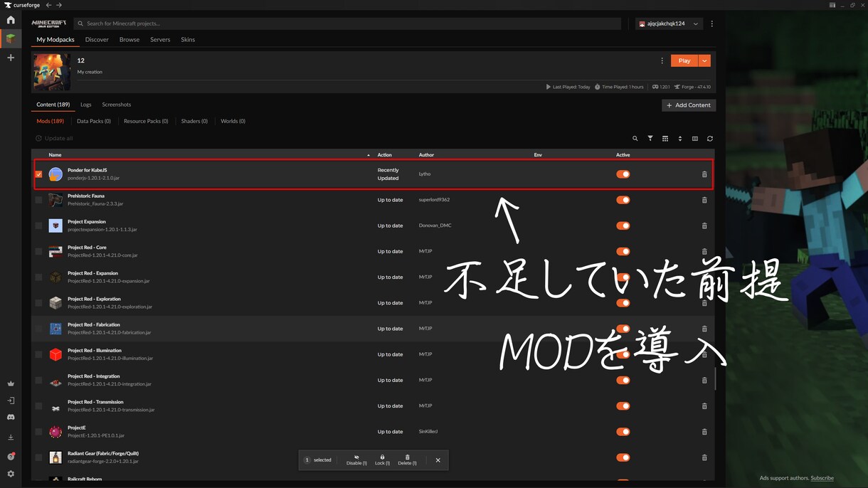Open the CurseForge home icon in sidebar

[11, 20]
